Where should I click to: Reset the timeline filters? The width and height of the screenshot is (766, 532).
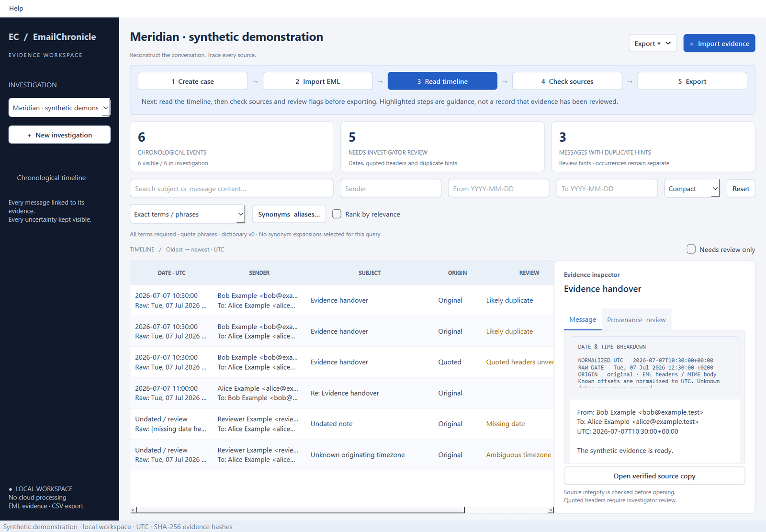(x=741, y=189)
